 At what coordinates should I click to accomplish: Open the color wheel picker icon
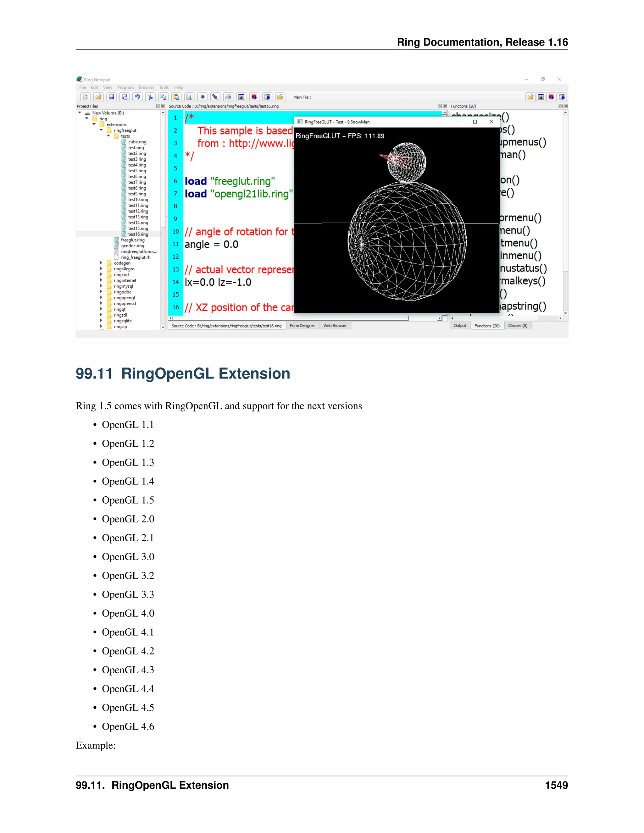click(x=202, y=97)
